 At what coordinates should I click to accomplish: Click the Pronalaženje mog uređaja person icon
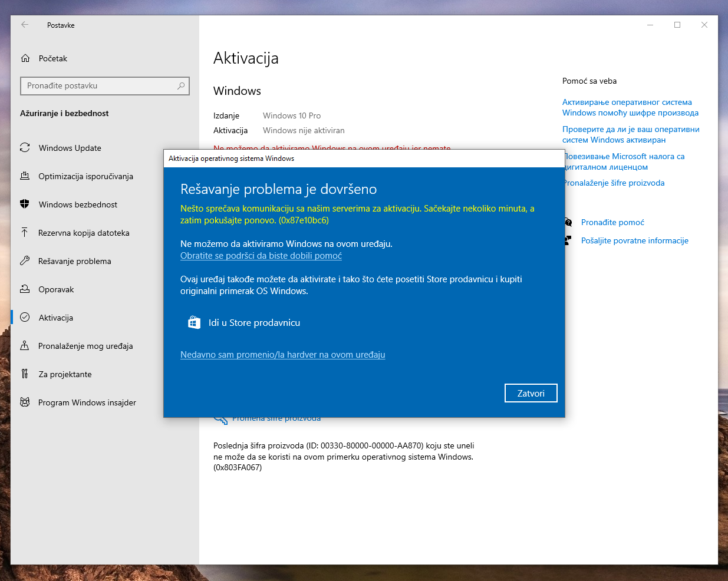(x=25, y=346)
